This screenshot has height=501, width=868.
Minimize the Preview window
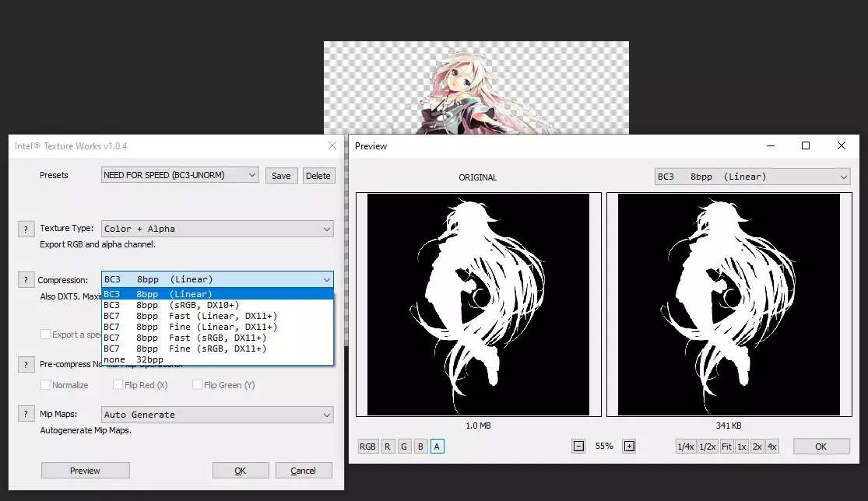point(771,145)
